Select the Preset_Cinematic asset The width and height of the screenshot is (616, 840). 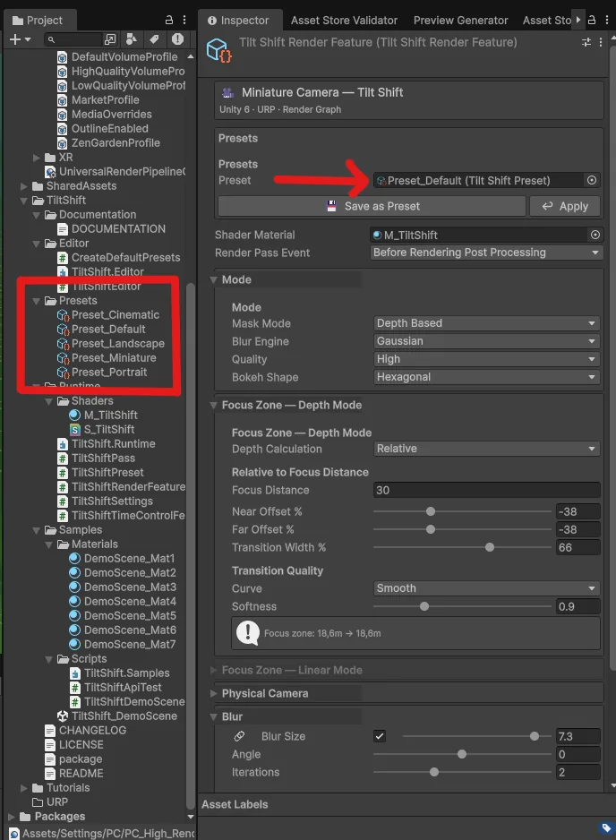[113, 314]
